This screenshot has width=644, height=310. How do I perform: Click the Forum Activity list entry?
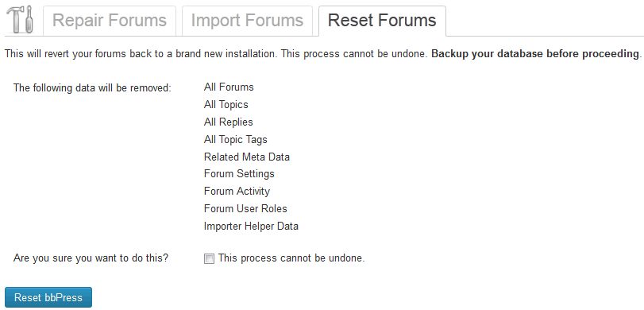tap(237, 192)
